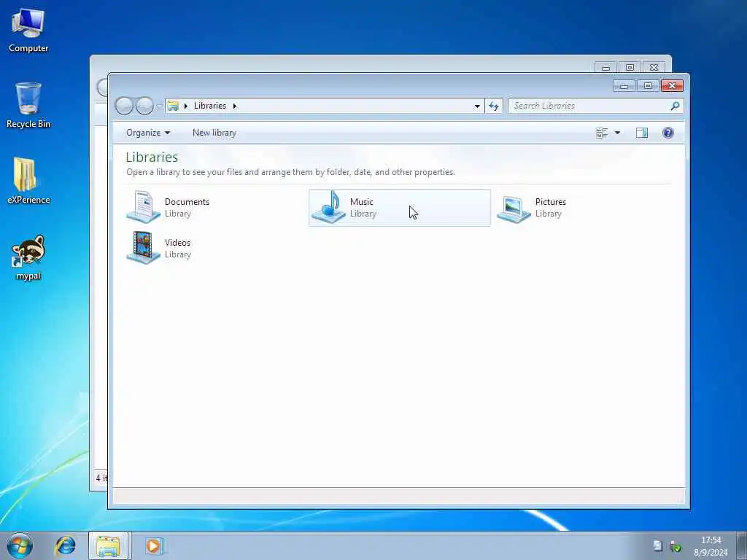Screen dimensions: 747x560
Task: Maximize the front Libraries window
Action: (648, 86)
